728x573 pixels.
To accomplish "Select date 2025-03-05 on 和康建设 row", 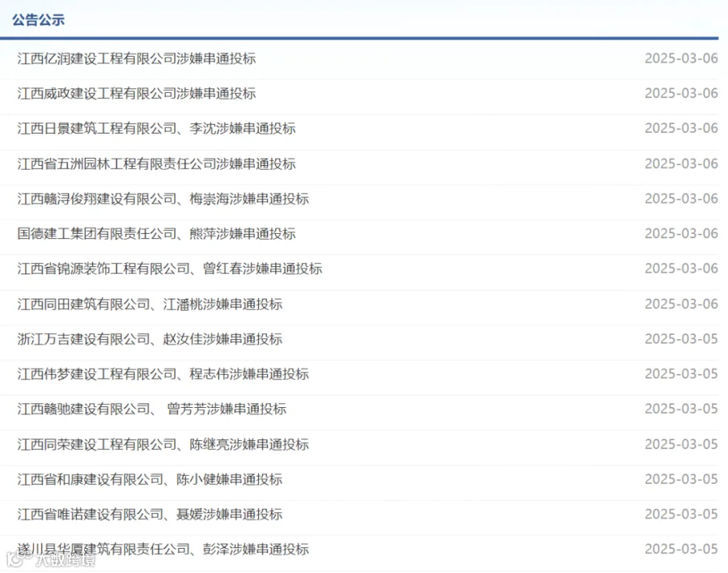I will tap(681, 479).
